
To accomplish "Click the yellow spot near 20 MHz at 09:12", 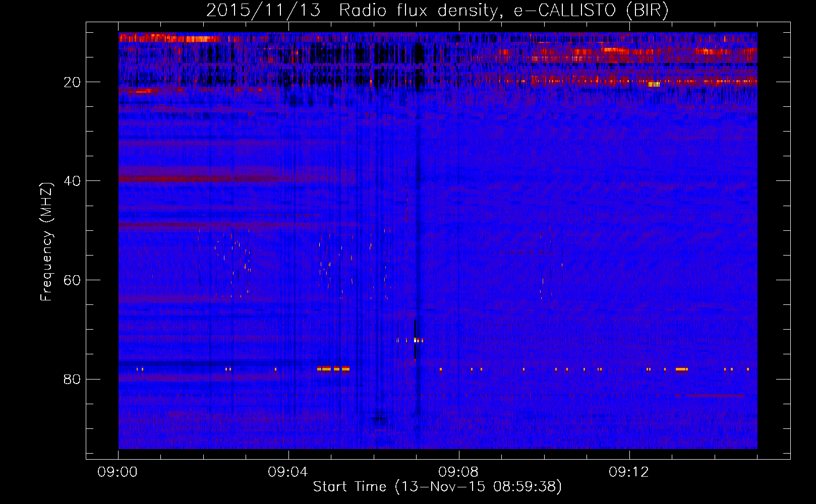I will [654, 84].
